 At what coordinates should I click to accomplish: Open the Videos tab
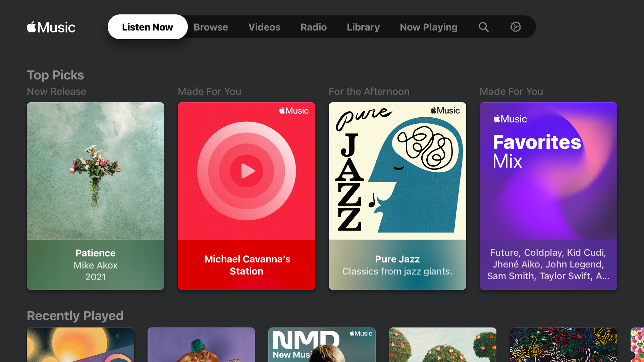[264, 27]
